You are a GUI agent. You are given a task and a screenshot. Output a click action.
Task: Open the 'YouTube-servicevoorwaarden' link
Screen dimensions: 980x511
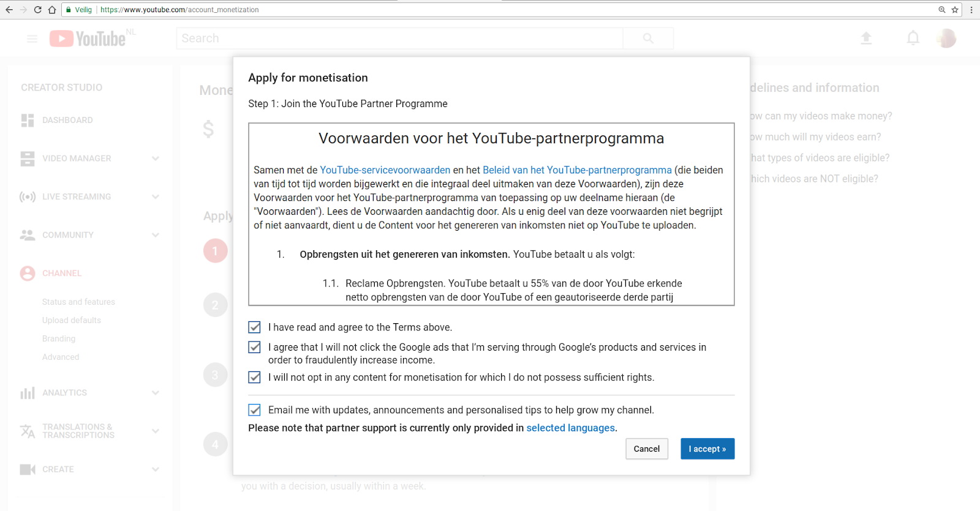click(385, 170)
